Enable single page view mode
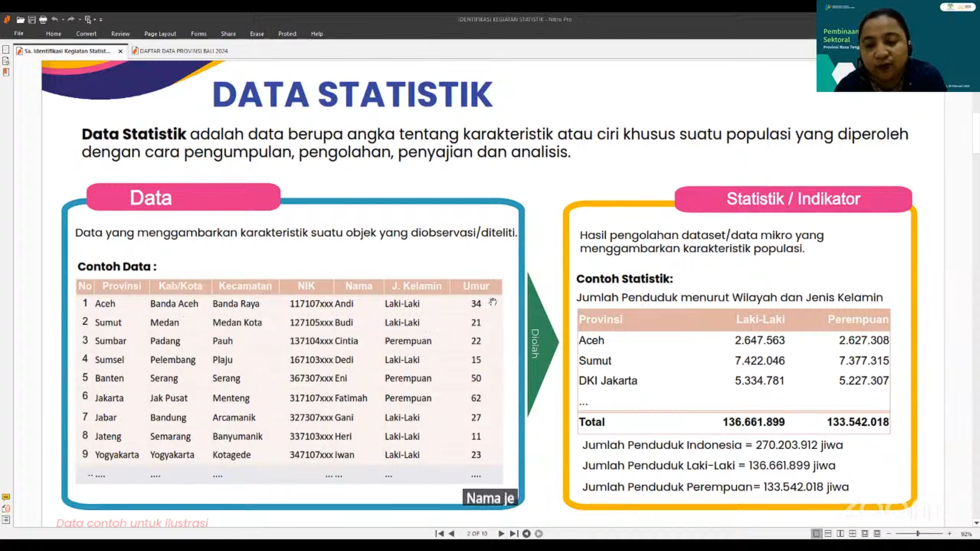The image size is (980, 551). pyautogui.click(x=816, y=534)
